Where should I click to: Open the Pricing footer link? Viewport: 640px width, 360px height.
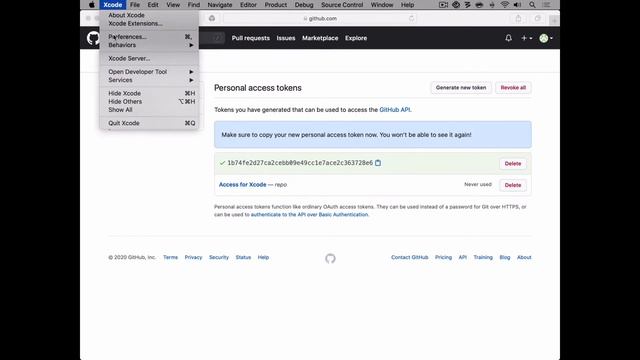(x=443, y=257)
